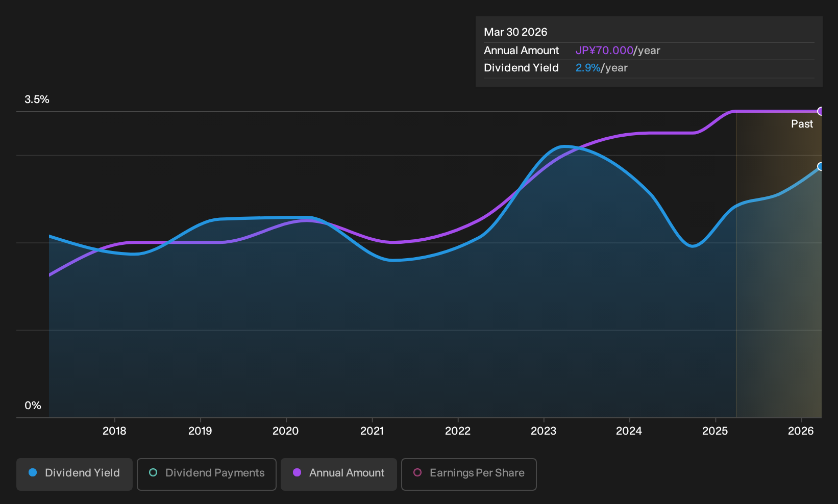The width and height of the screenshot is (838, 504).
Task: Click the 2.9% dividend yield value
Action: click(x=588, y=68)
